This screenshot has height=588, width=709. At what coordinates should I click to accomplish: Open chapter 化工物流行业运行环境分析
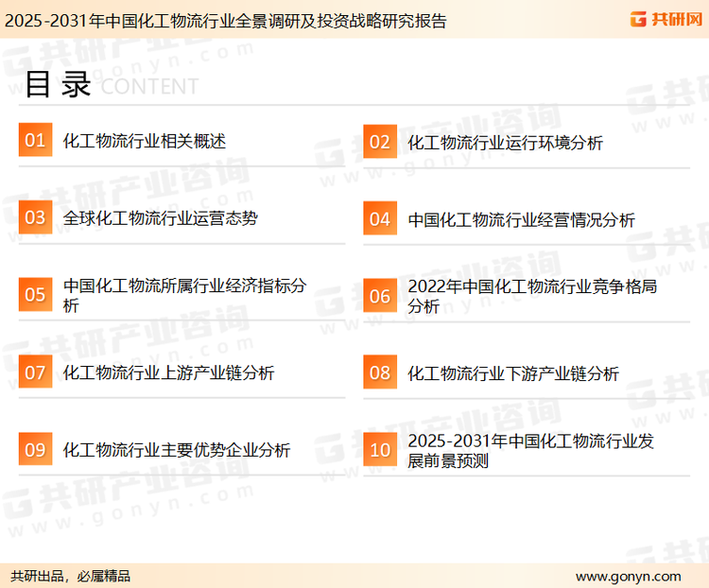pyautogui.click(x=505, y=143)
